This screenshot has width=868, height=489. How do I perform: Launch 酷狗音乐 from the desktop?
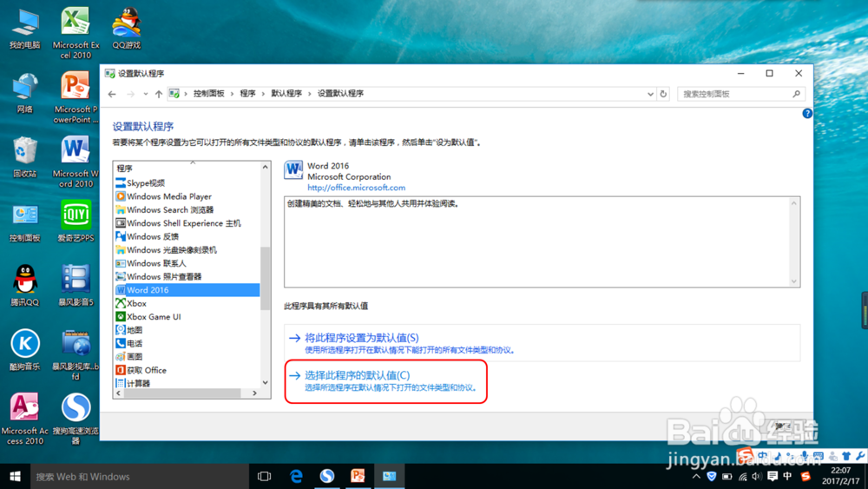click(x=25, y=350)
